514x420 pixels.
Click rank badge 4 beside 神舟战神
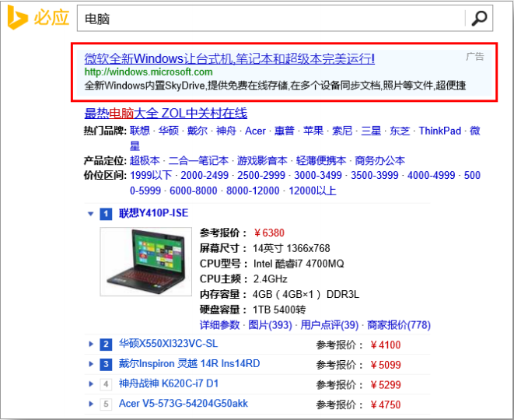(106, 384)
